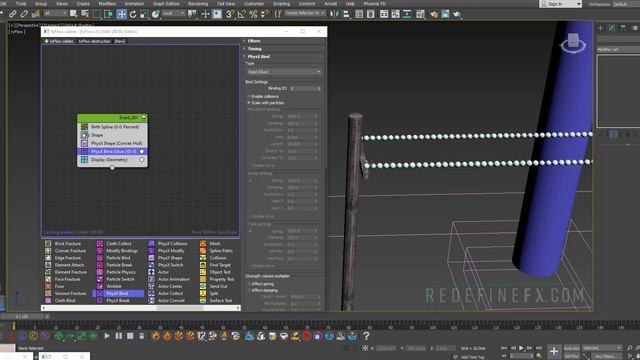Enable the Disable collisions checkbox
This screenshot has height=360, width=640.
249,96
